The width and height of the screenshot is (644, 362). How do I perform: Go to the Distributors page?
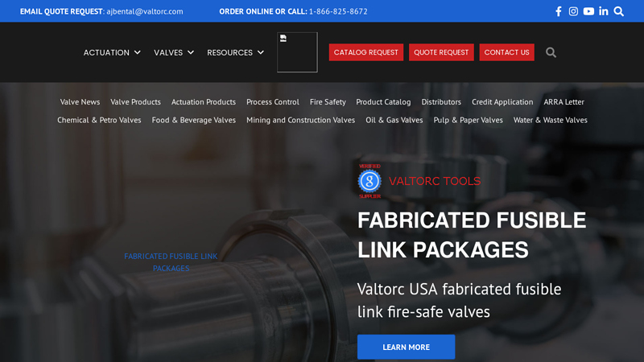coord(441,102)
